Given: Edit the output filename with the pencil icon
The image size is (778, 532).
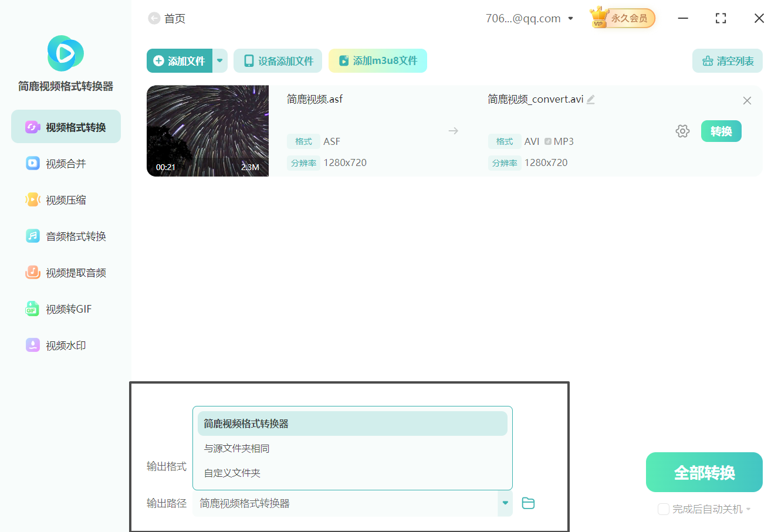Looking at the screenshot, I should point(591,99).
